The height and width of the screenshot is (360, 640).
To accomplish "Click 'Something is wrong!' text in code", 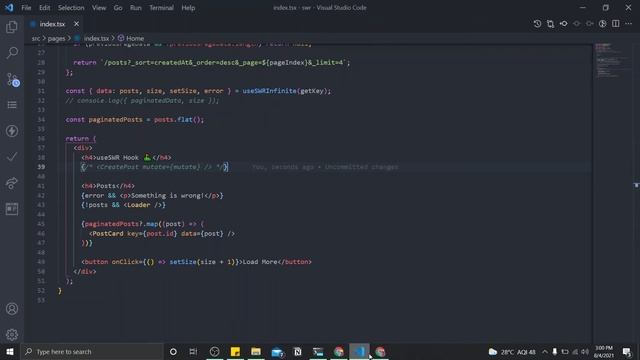I will [167, 196].
